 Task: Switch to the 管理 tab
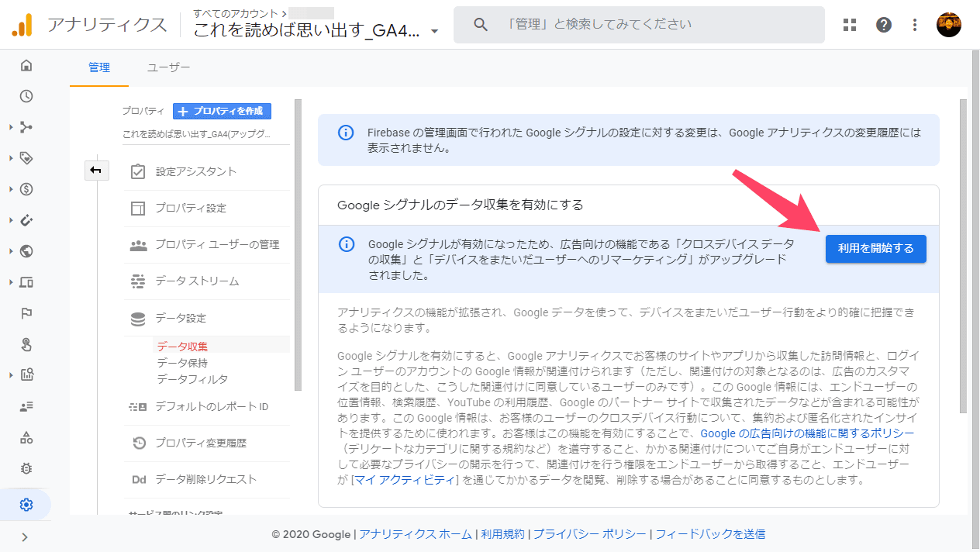99,67
